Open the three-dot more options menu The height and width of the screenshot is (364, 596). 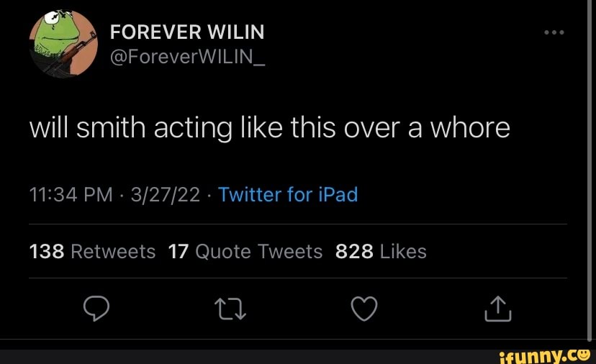(x=554, y=32)
